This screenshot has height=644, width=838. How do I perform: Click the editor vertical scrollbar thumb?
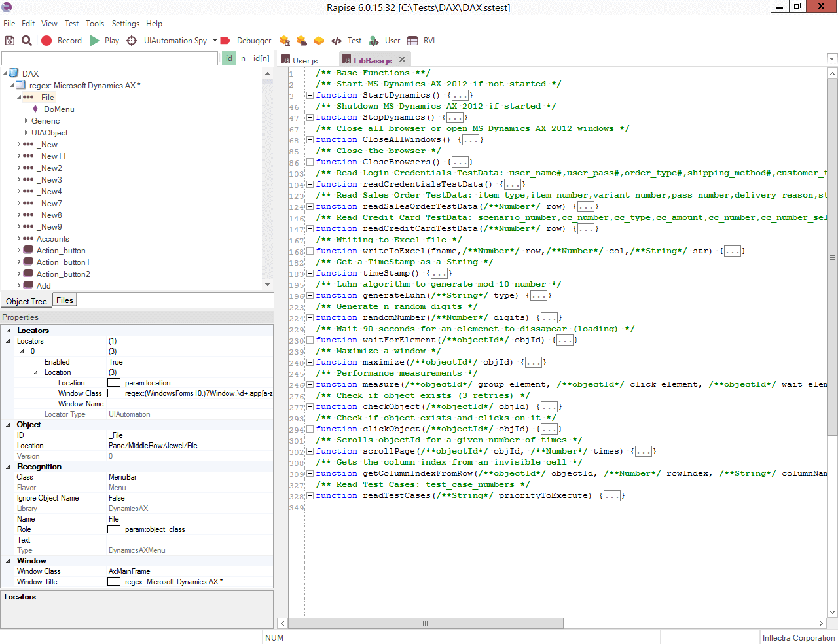coord(832,257)
